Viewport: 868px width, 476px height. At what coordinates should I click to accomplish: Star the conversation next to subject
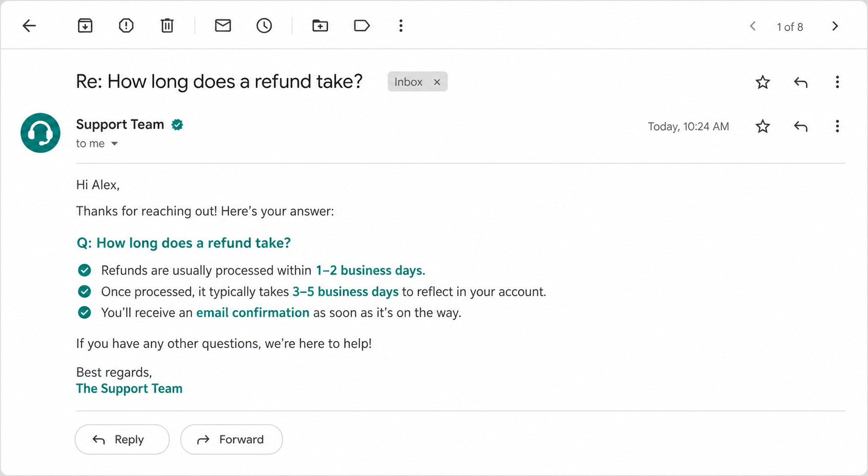point(763,82)
